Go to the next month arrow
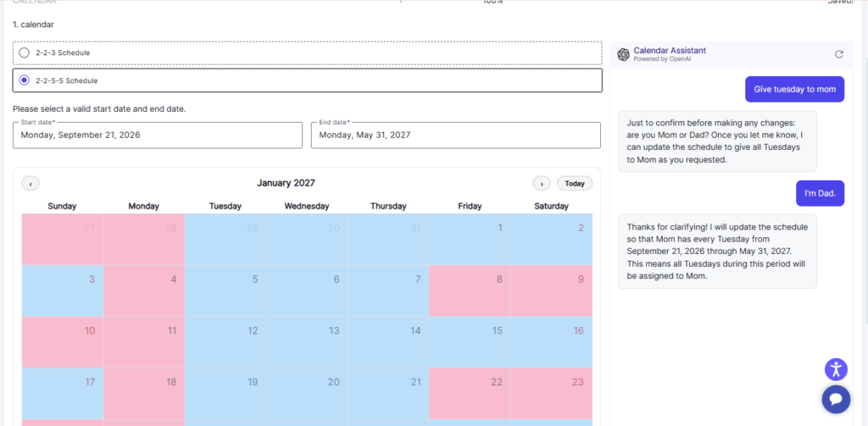This screenshot has width=868, height=426. pos(542,183)
